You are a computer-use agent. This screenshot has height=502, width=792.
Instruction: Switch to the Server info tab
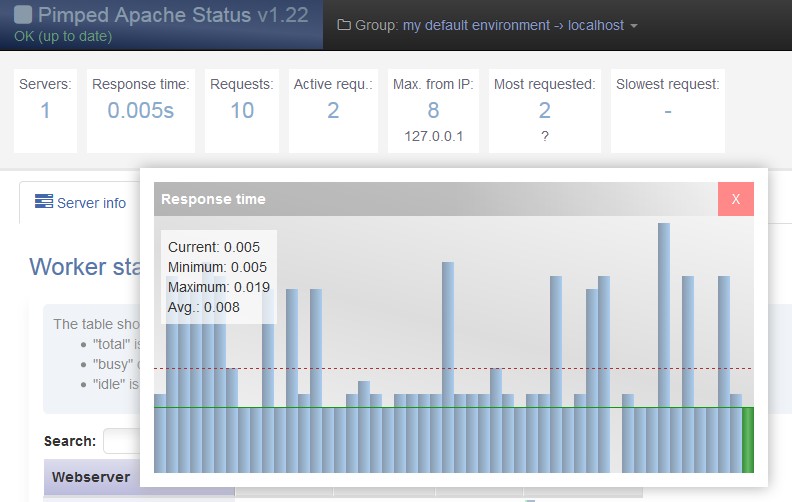click(80, 203)
